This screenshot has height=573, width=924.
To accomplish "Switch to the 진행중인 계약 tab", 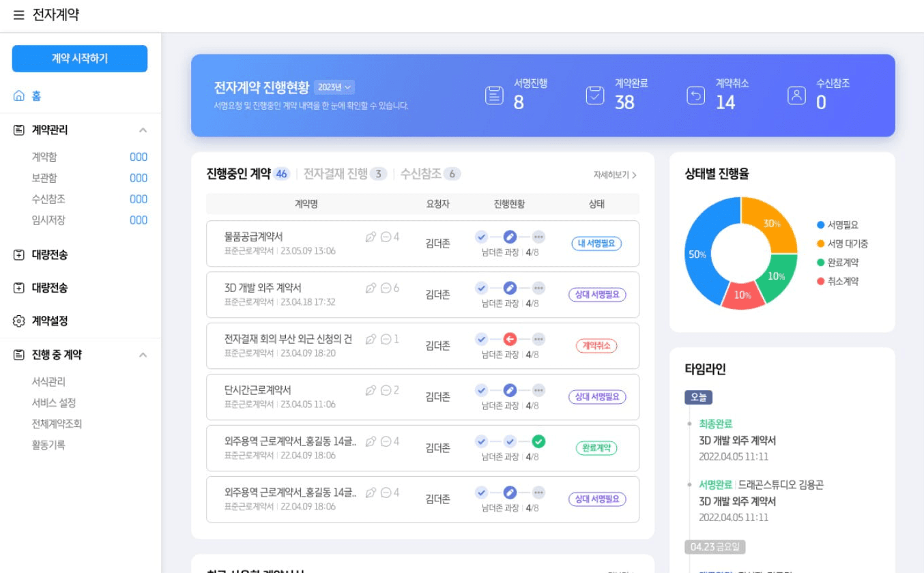I will [x=248, y=174].
